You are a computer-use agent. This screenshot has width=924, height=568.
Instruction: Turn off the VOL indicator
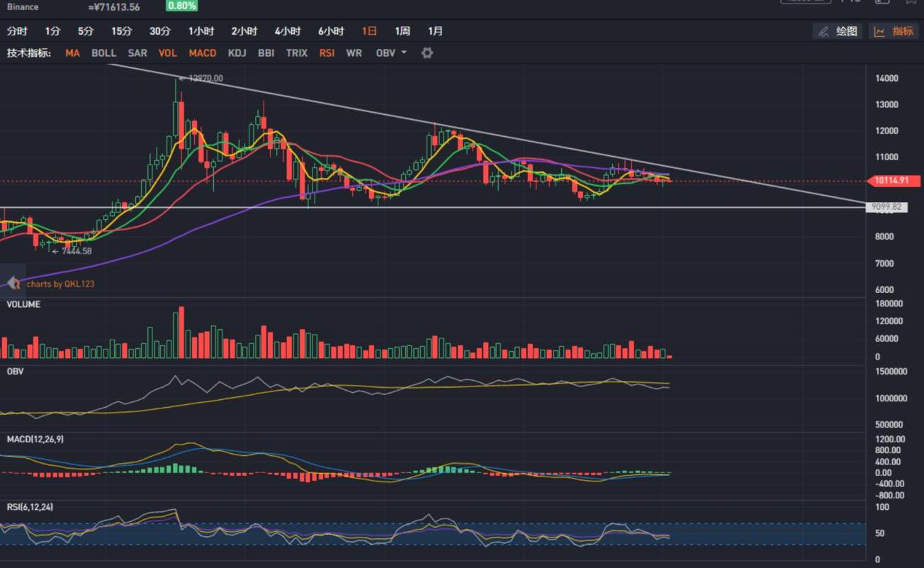click(x=168, y=53)
